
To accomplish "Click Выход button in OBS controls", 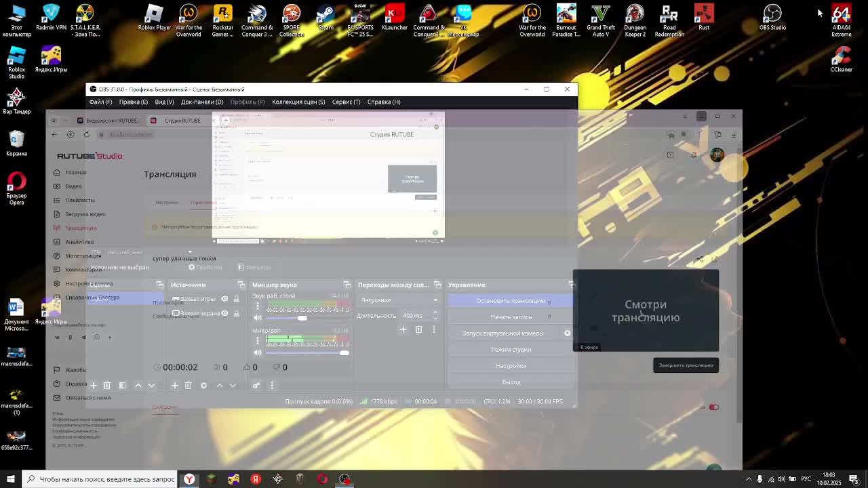I will [x=511, y=382].
